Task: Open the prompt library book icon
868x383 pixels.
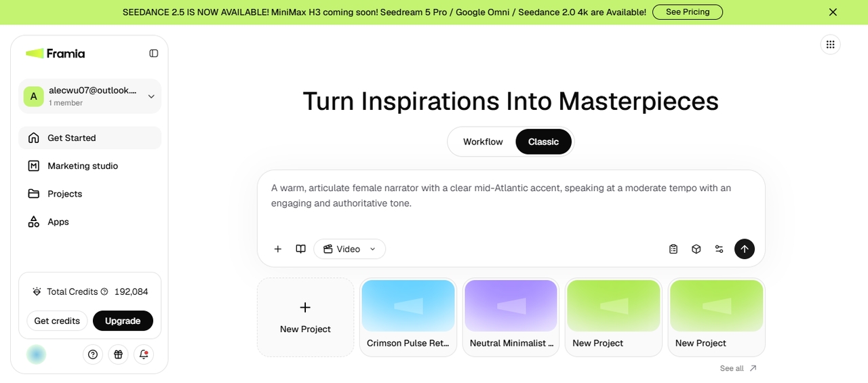Action: (x=301, y=249)
